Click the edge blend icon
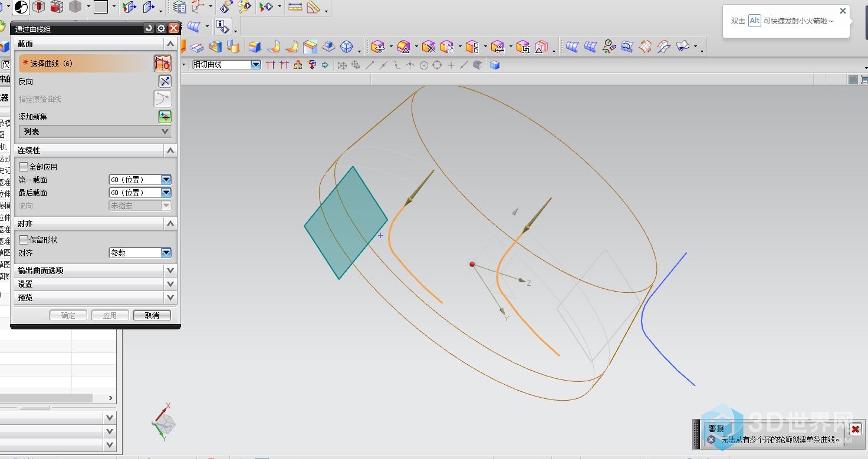The width and height of the screenshot is (868, 459). coord(254,47)
